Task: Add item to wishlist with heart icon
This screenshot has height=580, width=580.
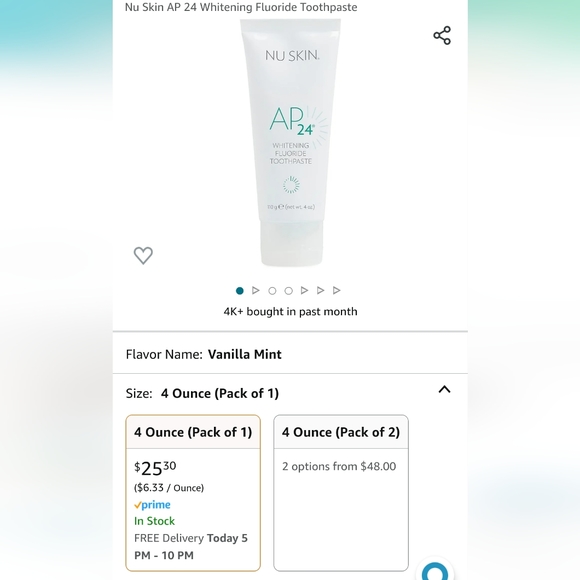Action: [x=143, y=255]
